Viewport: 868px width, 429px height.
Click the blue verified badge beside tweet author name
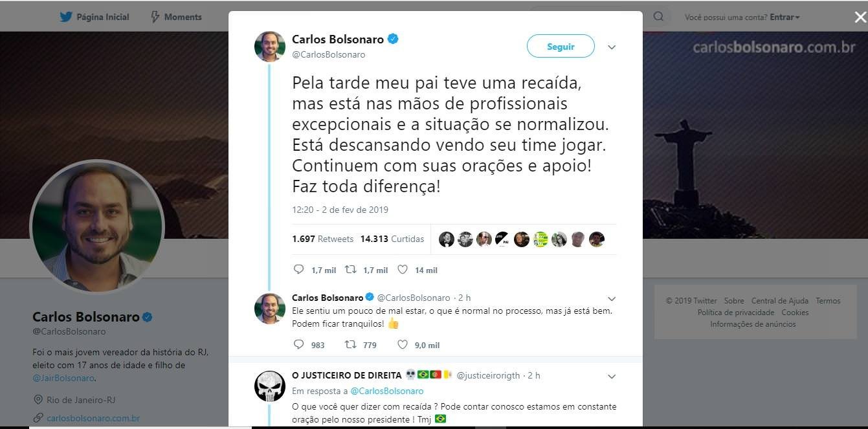tap(393, 39)
